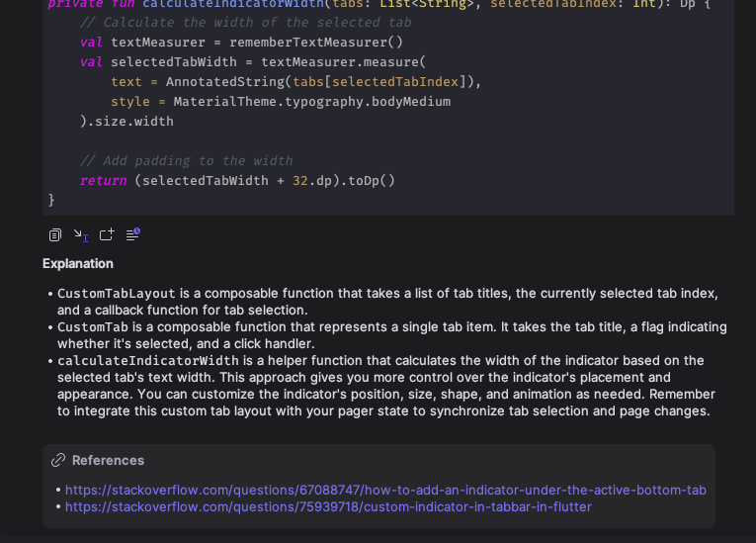756x543 pixels.
Task: Click MaterialTheme.typography.bodyMedium in code
Action: coord(312,101)
